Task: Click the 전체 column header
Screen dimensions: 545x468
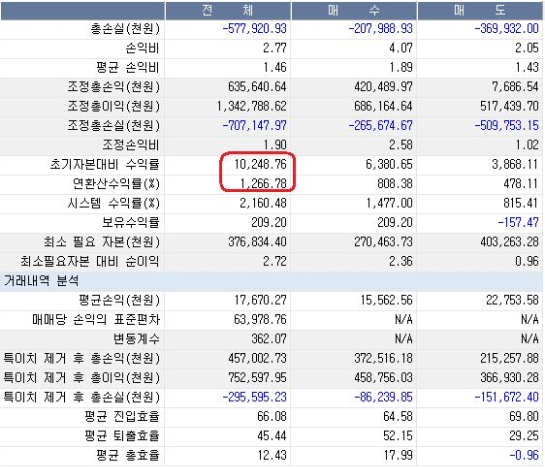Action: 228,11
